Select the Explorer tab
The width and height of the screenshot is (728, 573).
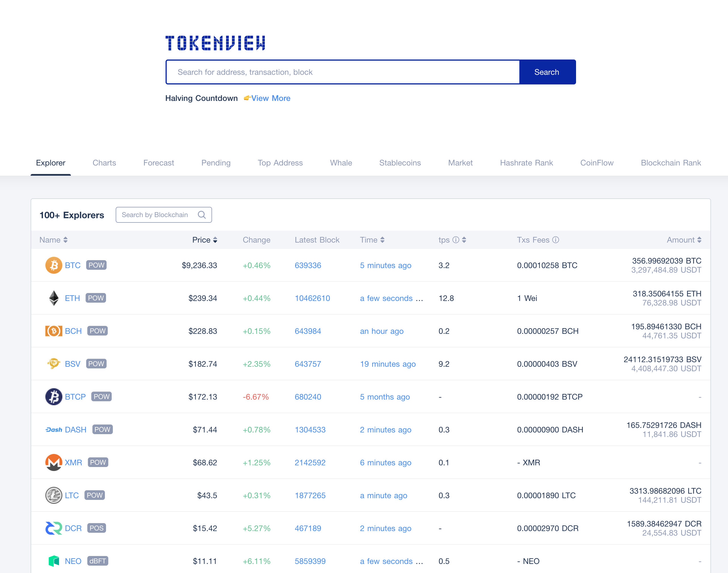[51, 163]
